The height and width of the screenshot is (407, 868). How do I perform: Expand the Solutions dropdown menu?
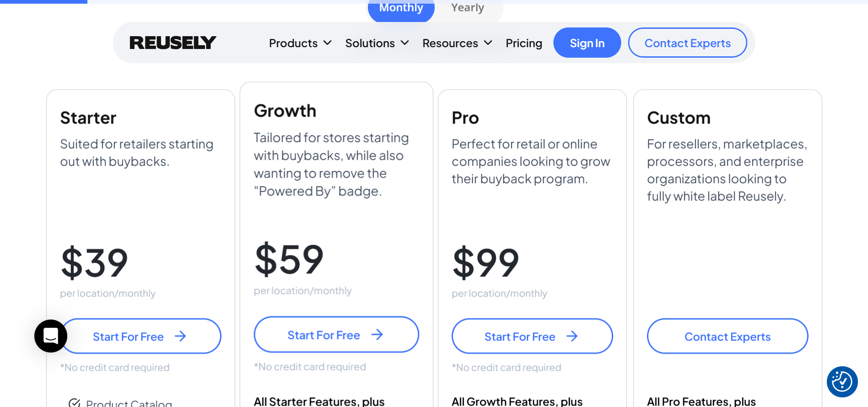[377, 43]
